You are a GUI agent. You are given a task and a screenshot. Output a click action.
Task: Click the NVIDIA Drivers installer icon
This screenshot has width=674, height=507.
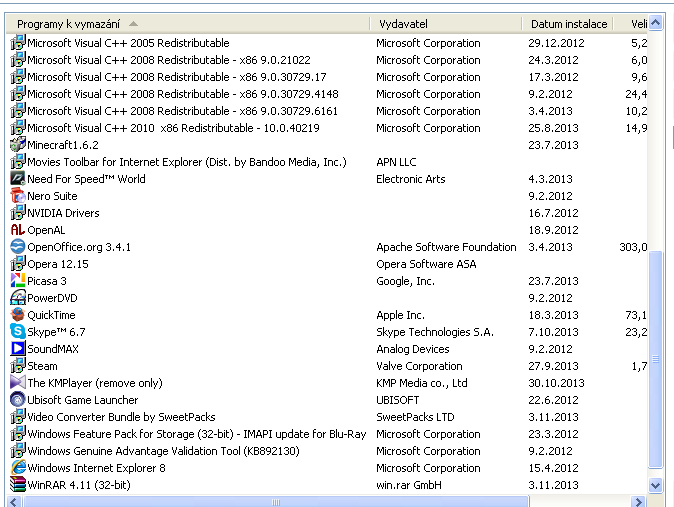tap(18, 213)
